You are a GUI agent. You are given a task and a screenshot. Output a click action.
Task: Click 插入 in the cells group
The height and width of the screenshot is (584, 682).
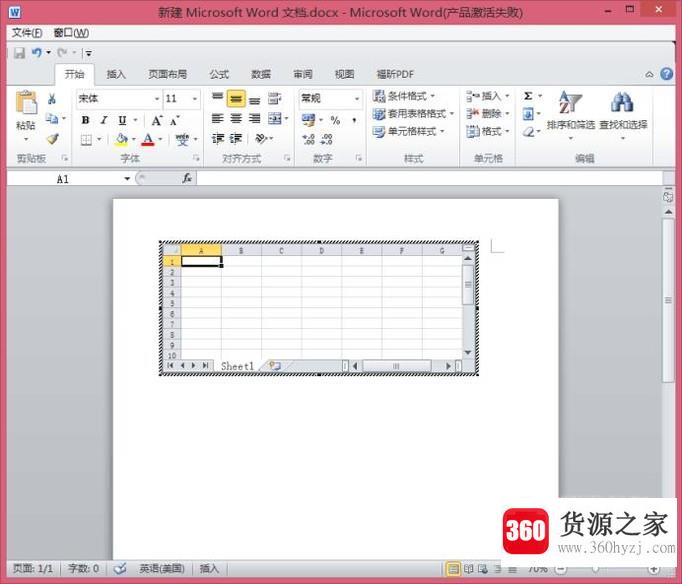point(487,96)
